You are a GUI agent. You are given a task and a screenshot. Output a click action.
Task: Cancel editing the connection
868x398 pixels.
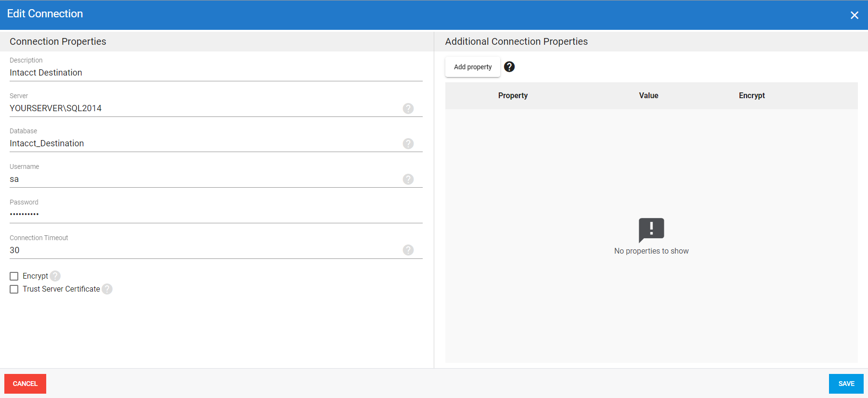pyautogui.click(x=25, y=384)
